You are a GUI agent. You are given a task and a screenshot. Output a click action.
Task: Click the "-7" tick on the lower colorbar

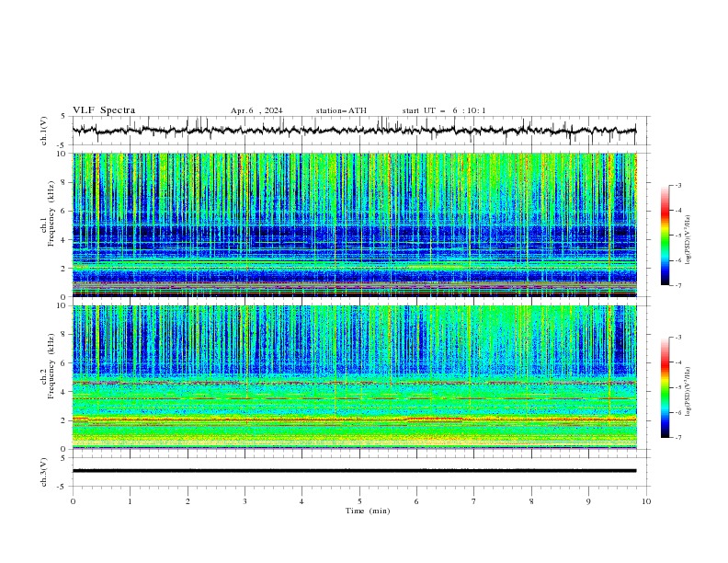pyautogui.click(x=678, y=438)
